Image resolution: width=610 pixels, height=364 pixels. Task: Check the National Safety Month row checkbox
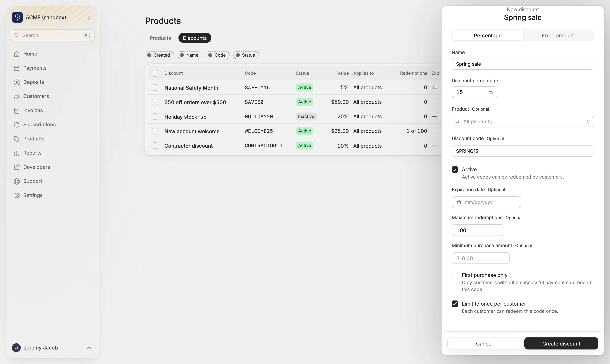[x=155, y=88]
